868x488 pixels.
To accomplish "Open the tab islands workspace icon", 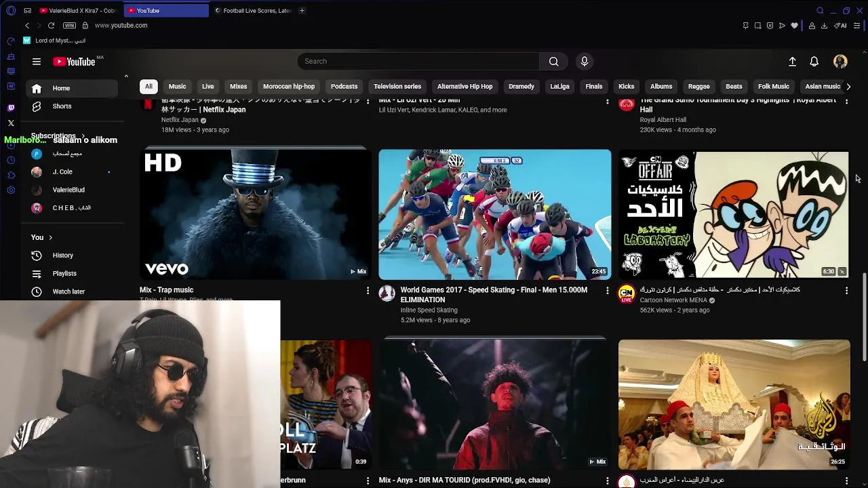I will pyautogui.click(x=27, y=11).
